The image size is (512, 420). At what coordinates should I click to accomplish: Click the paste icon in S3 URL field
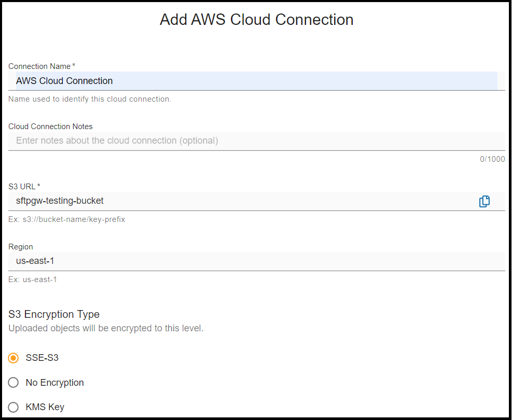(484, 201)
